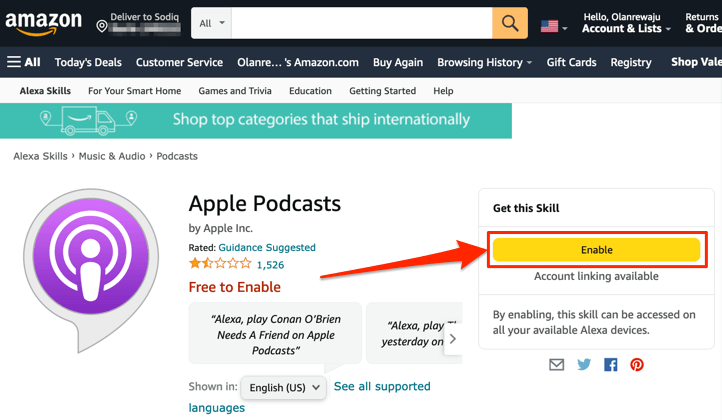The image size is (722, 420).
Task: Open Browsing History dropdown menu
Action: click(485, 62)
